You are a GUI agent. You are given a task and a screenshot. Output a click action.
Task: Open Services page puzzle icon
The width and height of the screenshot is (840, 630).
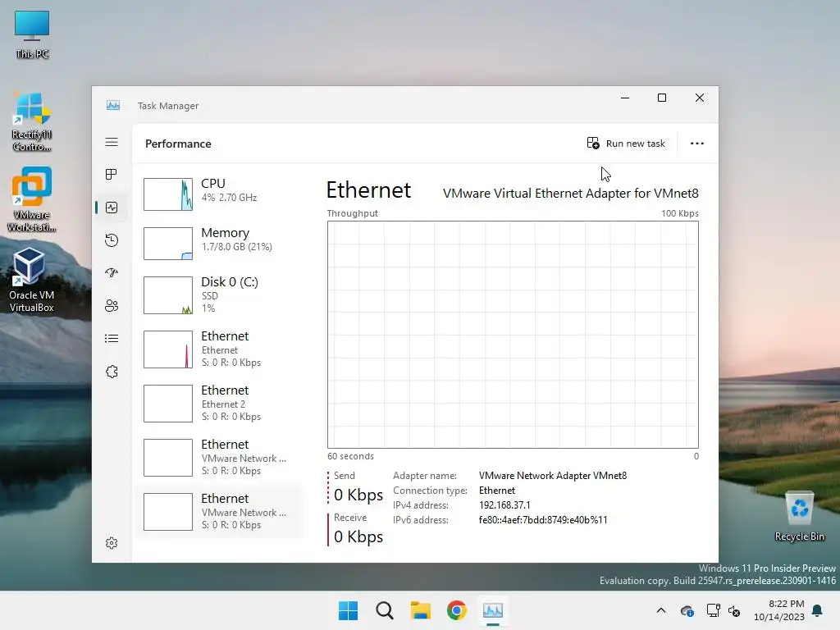tap(112, 372)
